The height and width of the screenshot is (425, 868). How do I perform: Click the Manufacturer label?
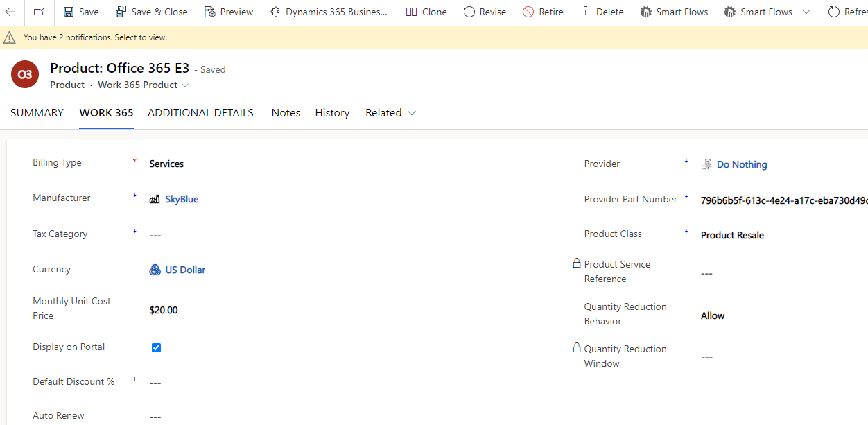[x=62, y=198]
